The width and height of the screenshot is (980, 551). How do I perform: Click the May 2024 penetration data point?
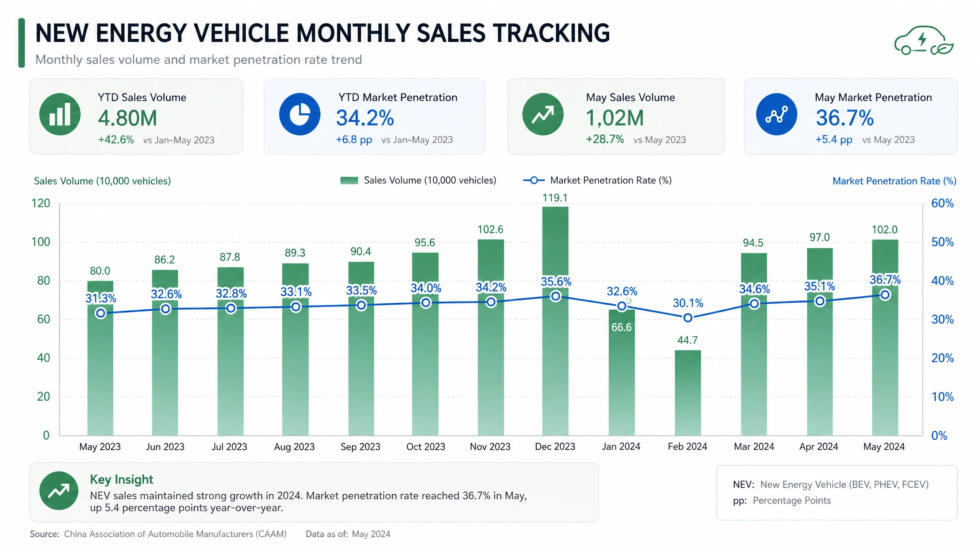(885, 295)
